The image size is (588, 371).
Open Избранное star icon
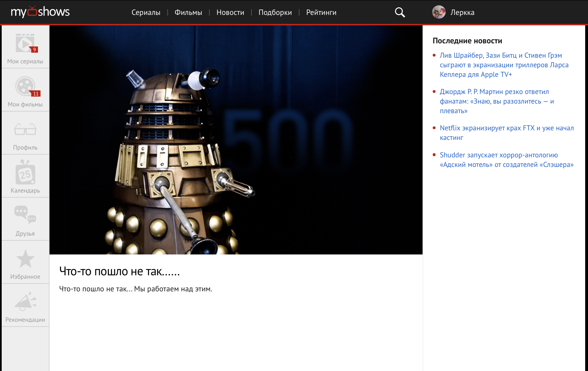click(25, 258)
